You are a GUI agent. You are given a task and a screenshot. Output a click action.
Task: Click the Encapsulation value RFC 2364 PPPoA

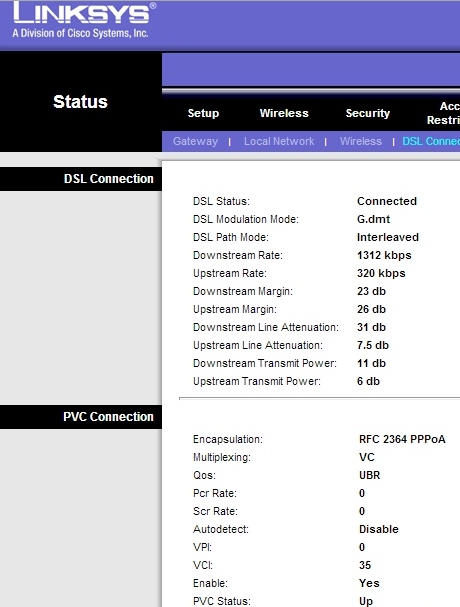(x=402, y=439)
